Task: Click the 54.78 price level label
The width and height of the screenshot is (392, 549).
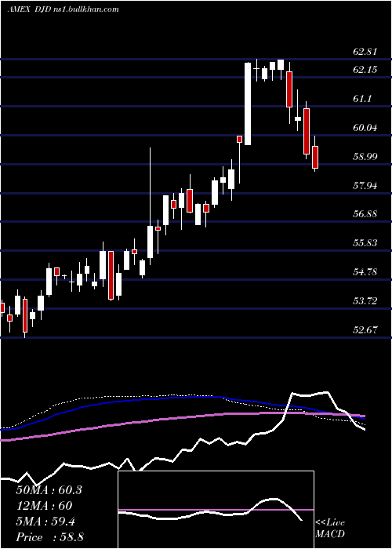Action: pos(365,272)
